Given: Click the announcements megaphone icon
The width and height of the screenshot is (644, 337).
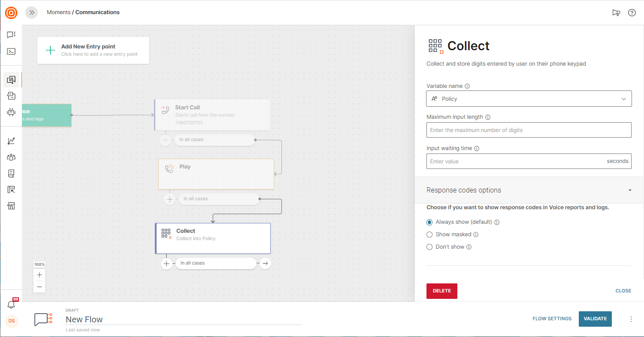Looking at the screenshot, I should tap(616, 12).
